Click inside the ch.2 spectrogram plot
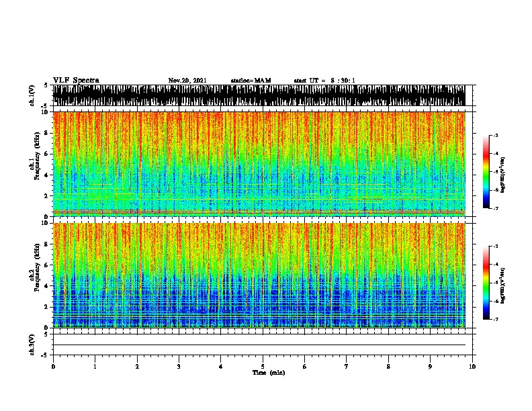The image size is (532, 411). click(259, 275)
